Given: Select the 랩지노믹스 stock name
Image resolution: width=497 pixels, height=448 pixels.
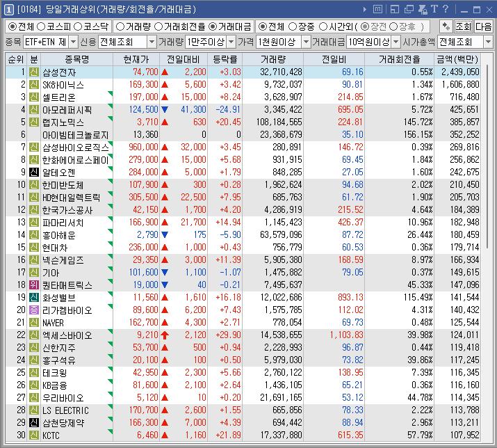Looking at the screenshot, I should coord(63,122).
